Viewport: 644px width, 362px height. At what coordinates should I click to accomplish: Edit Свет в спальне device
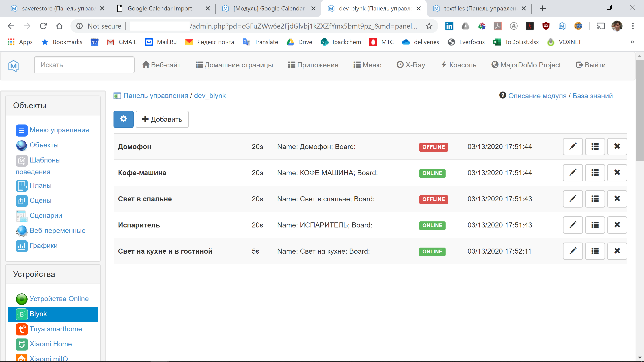tap(573, 199)
